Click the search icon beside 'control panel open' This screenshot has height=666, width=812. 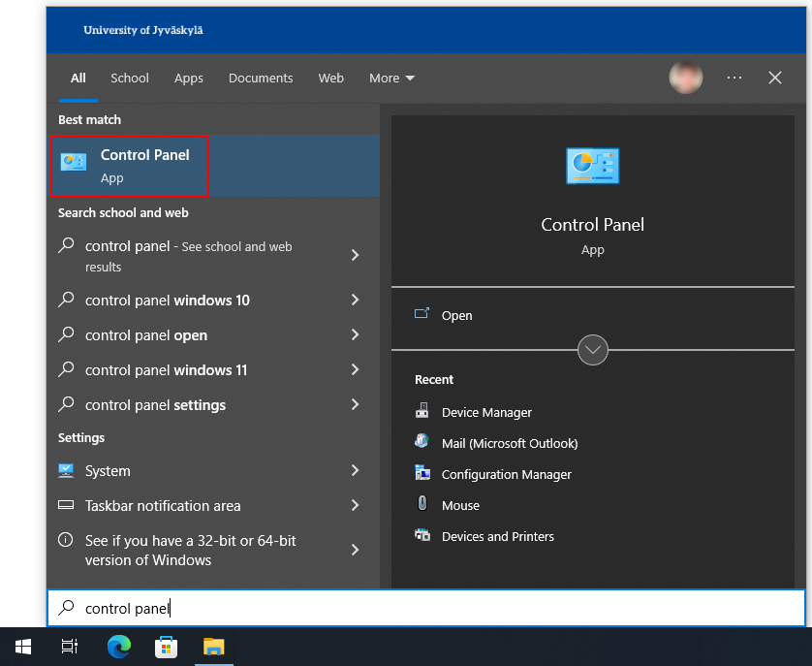(66, 334)
